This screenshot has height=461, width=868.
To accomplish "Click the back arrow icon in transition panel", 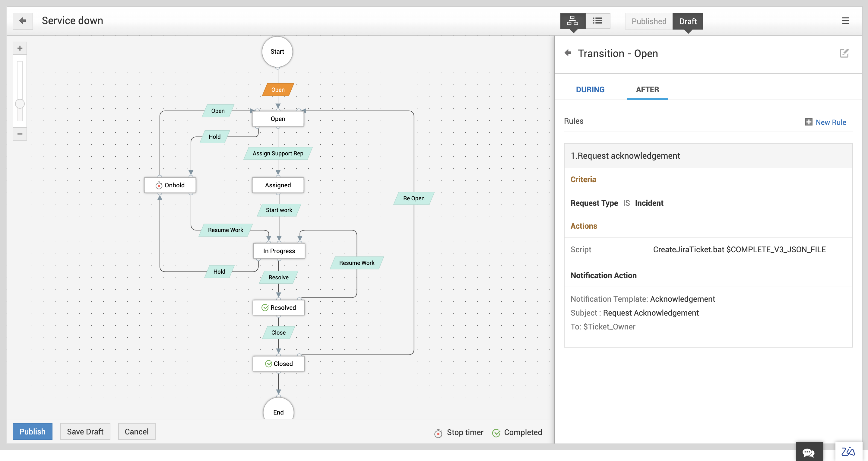I will [x=567, y=53].
